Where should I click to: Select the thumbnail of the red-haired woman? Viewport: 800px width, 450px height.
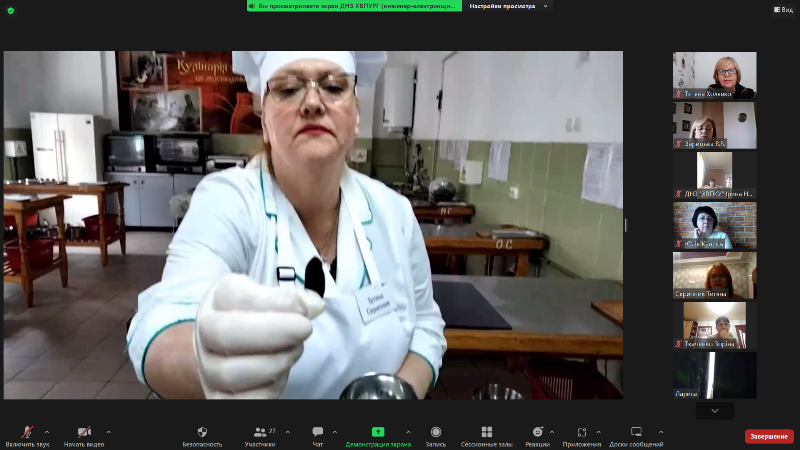715,276
